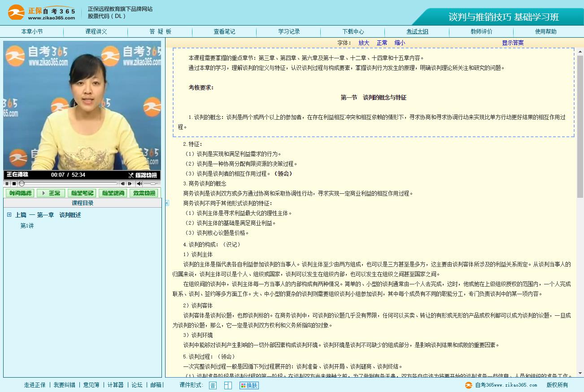Screen dimensions: 584x392
Task: Expand the 上篇 第一章 tree node icon
Action: tap(9, 215)
